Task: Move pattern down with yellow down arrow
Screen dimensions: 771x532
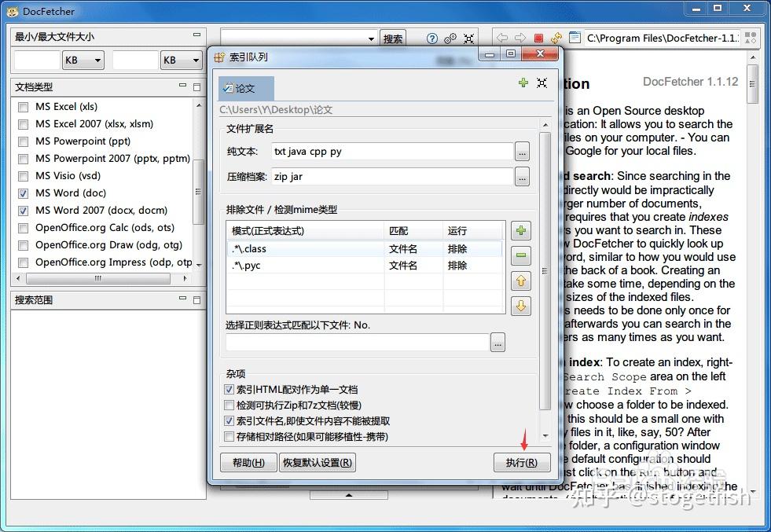Action: [521, 306]
